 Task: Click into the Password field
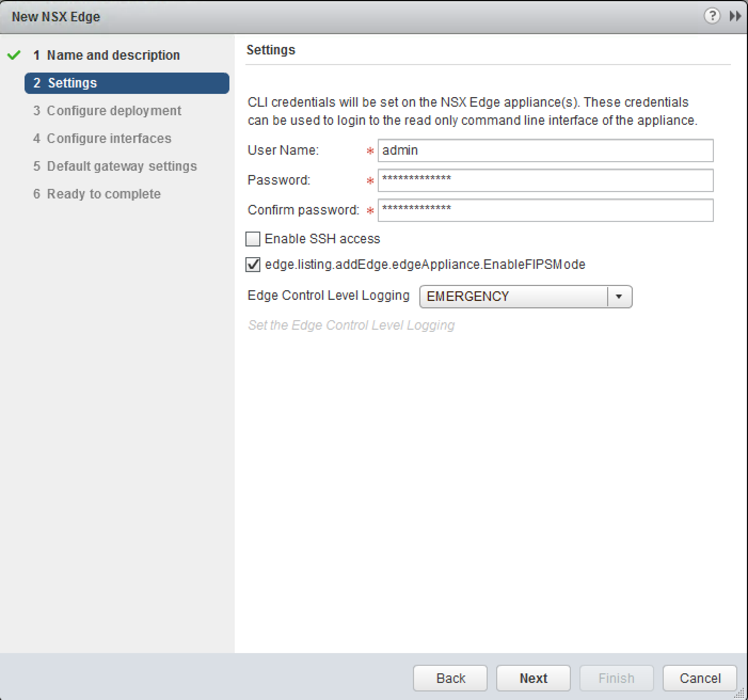tap(545, 180)
